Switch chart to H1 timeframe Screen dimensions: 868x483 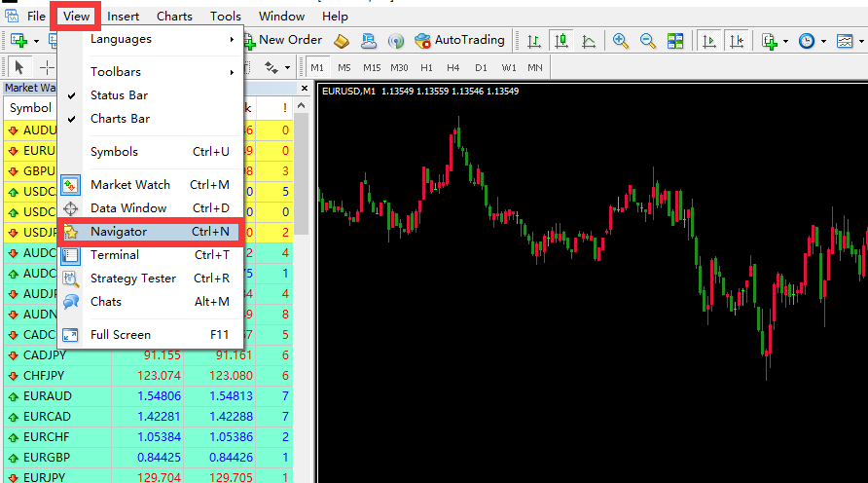pos(426,67)
